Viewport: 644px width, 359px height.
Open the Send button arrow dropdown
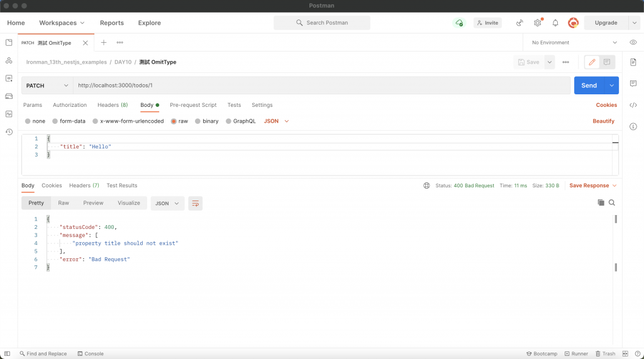pos(611,86)
